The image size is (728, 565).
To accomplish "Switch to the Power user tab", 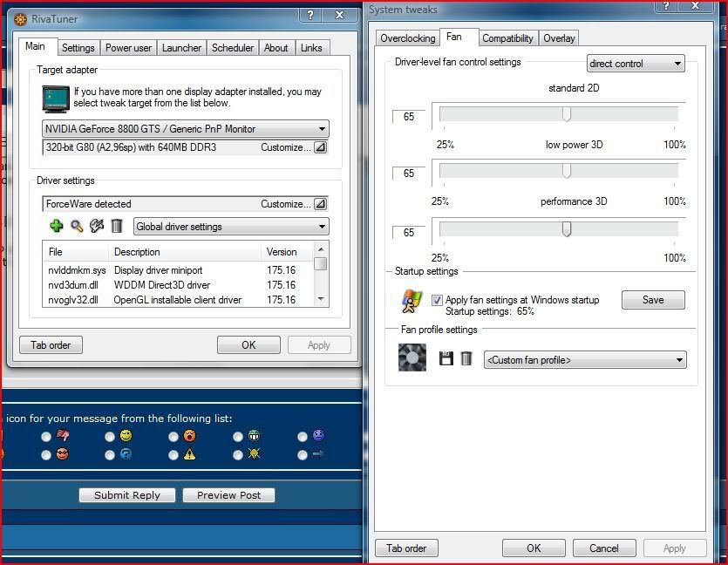I will (128, 48).
